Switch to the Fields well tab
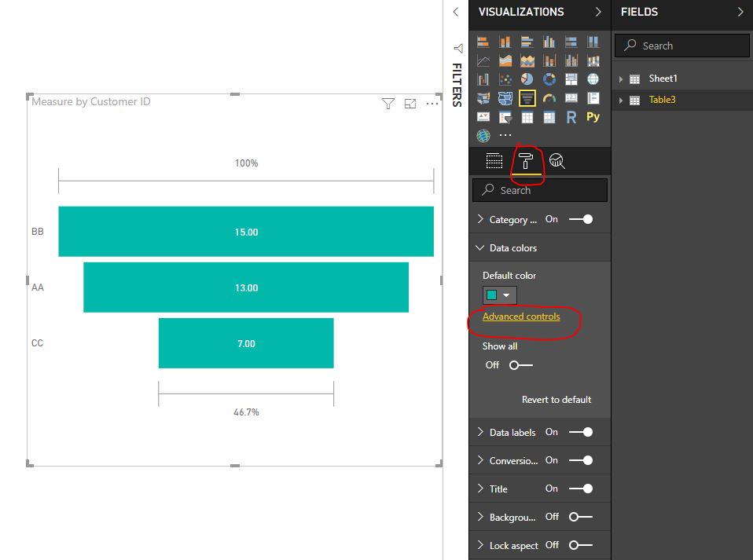This screenshot has width=753, height=560. point(494,161)
